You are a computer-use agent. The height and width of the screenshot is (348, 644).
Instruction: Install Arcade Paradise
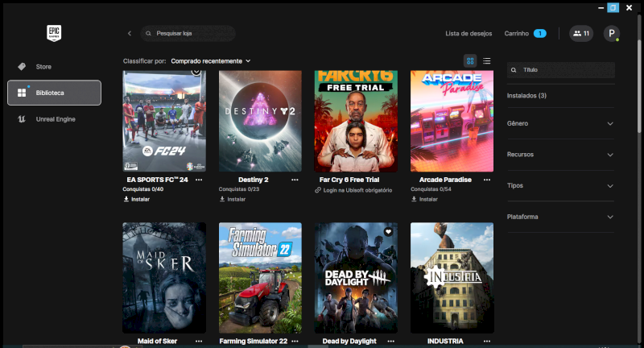424,199
